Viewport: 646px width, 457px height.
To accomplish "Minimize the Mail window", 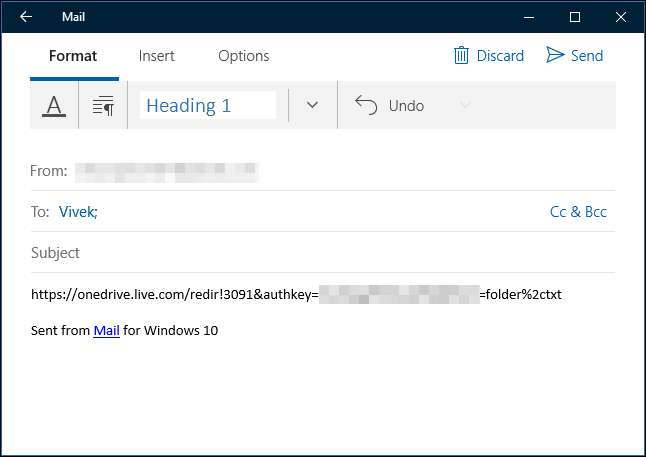I will (529, 17).
